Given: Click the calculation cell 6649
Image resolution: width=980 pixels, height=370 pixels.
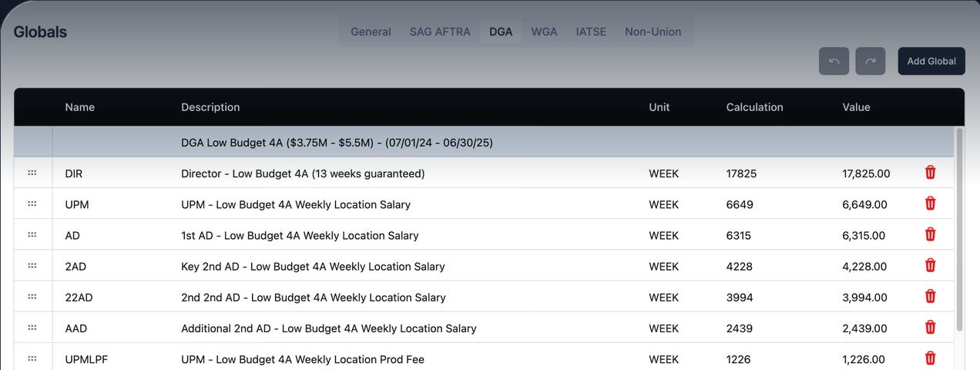Looking at the screenshot, I should click(740, 204).
